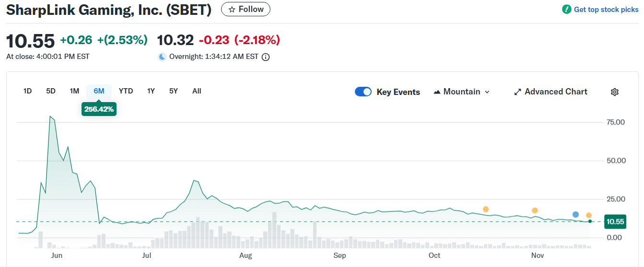
Task: Click the star Follow button
Action: click(x=246, y=9)
